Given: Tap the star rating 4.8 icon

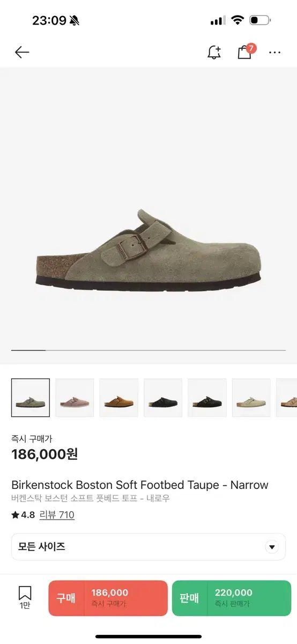Looking at the screenshot, I should pyautogui.click(x=15, y=515).
